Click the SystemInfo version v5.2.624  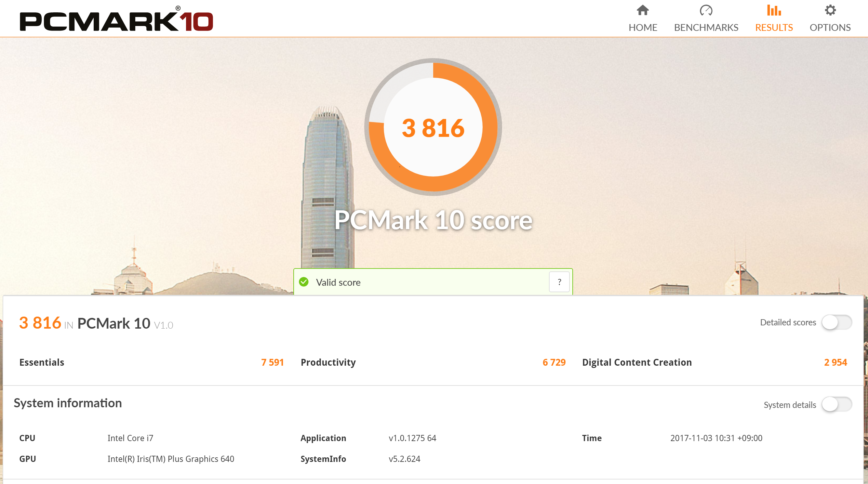click(404, 459)
